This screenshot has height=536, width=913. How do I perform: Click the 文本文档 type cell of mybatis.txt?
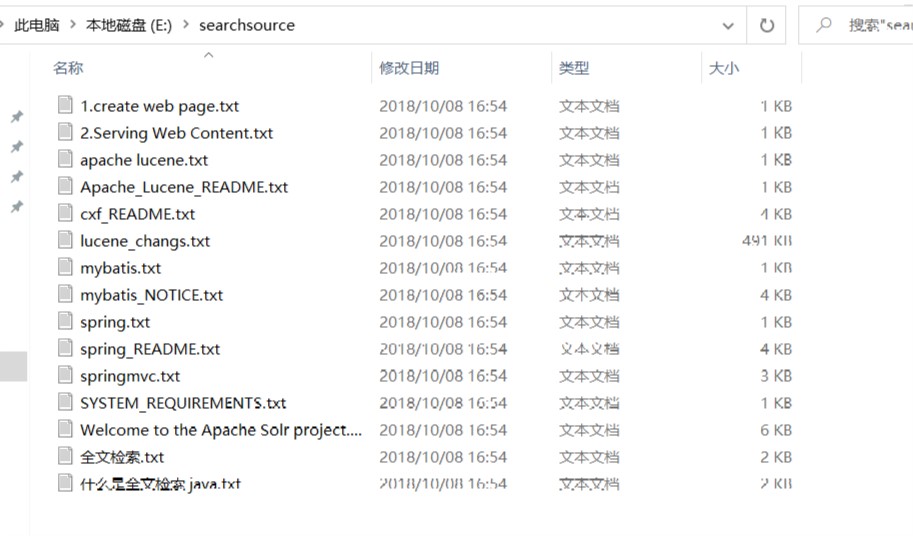pos(589,268)
